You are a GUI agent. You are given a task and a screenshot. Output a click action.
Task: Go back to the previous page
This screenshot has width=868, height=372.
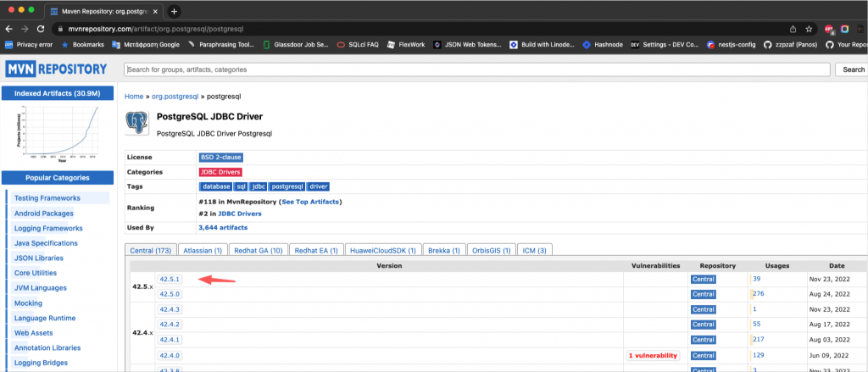[x=8, y=29]
